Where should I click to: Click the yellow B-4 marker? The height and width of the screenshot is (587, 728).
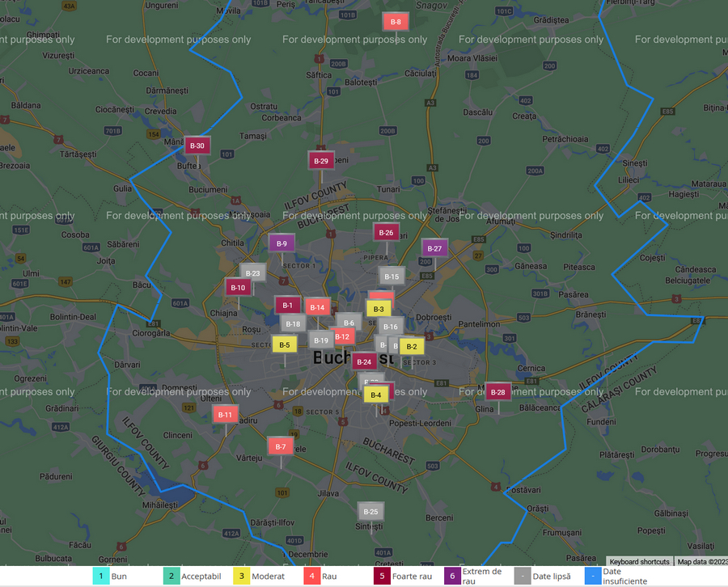(375, 395)
